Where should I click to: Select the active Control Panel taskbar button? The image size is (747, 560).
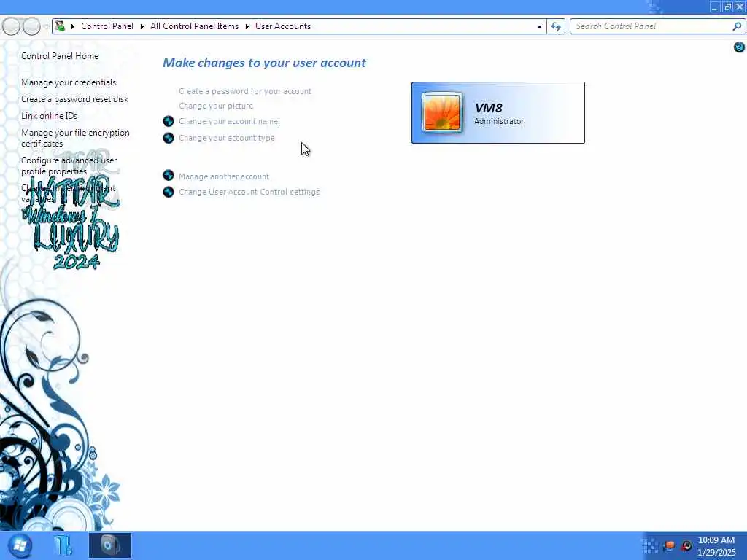tap(110, 545)
